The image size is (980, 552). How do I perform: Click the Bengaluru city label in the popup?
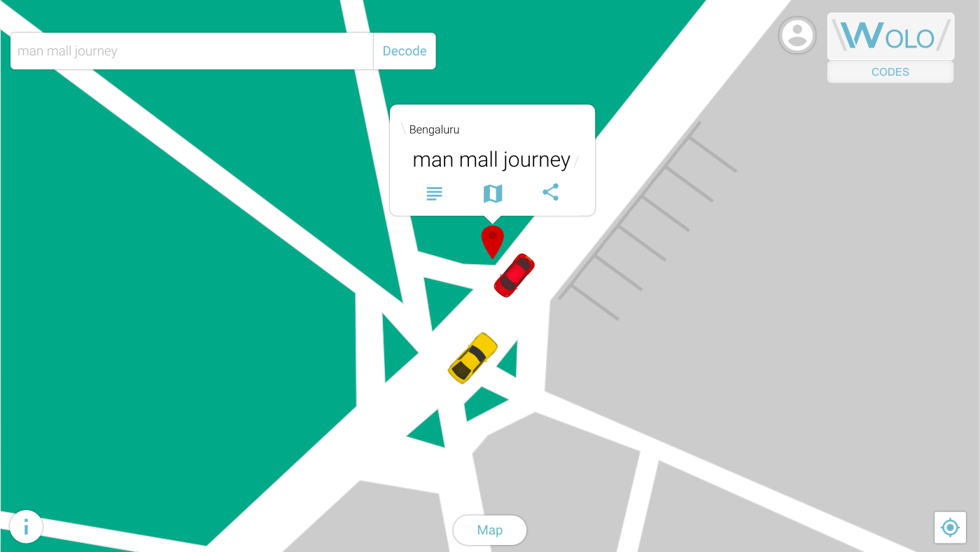434,130
